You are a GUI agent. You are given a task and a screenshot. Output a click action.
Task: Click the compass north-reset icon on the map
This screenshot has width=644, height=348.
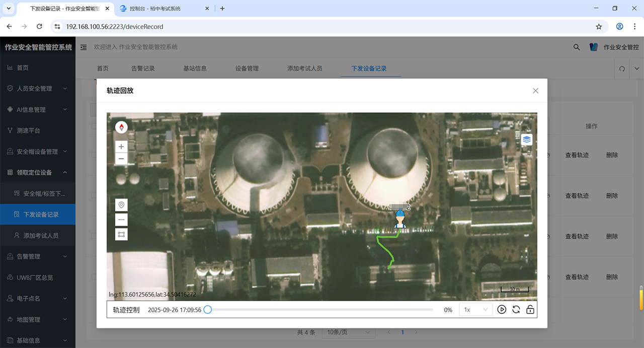tap(121, 127)
